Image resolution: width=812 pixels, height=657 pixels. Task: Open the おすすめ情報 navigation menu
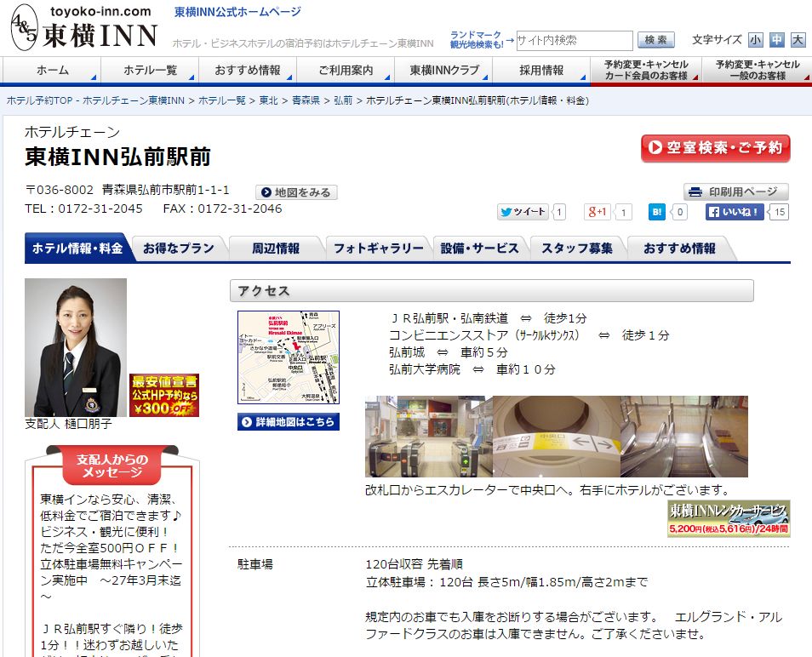(x=248, y=70)
